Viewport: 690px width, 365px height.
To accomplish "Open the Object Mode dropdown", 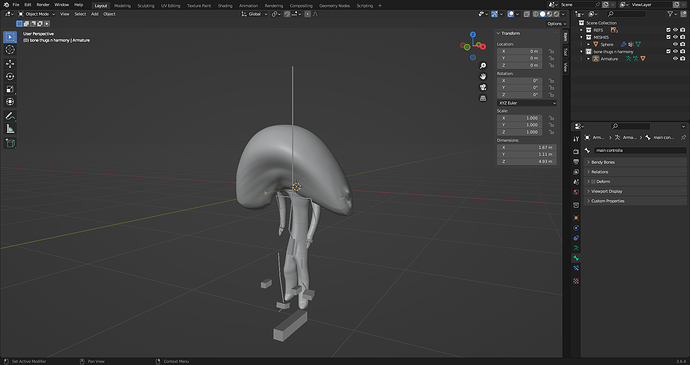I will (x=37, y=14).
